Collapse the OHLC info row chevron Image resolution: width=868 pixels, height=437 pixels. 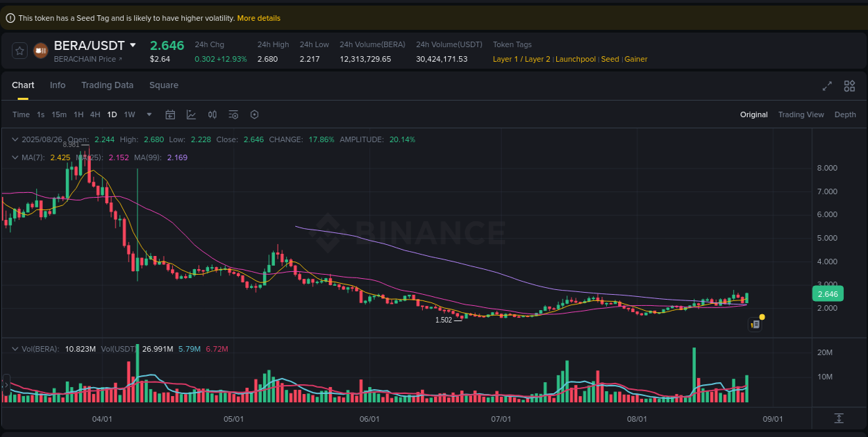(x=15, y=139)
